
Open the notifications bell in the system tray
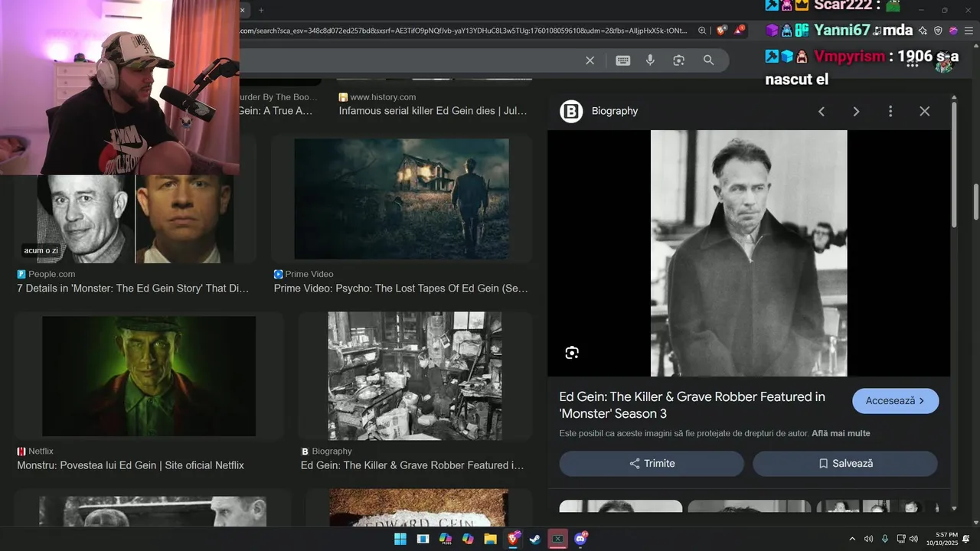click(x=966, y=539)
